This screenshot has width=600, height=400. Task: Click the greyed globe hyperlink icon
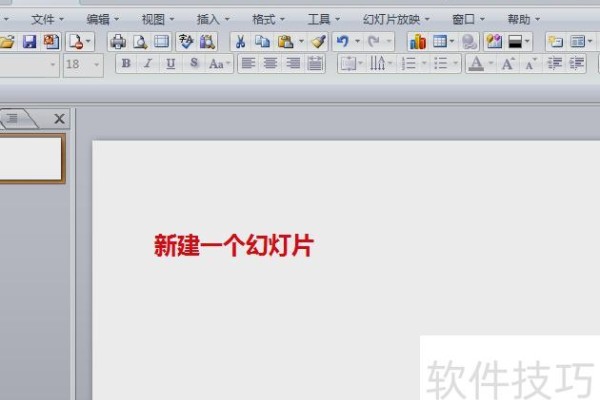(x=469, y=41)
